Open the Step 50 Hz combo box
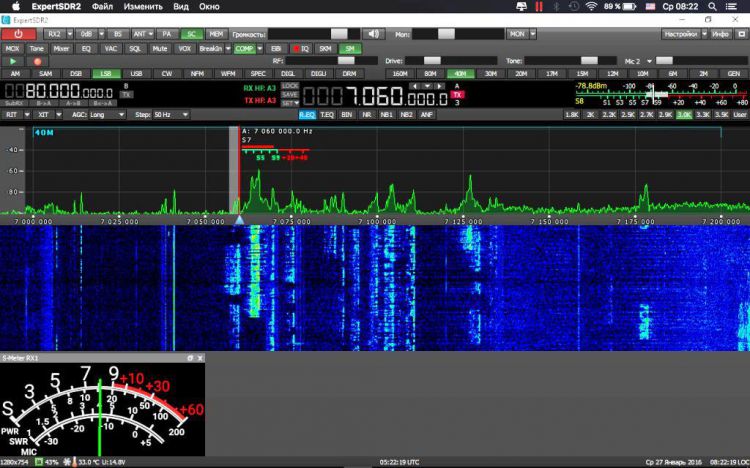This screenshot has height=468, width=750. [171, 114]
